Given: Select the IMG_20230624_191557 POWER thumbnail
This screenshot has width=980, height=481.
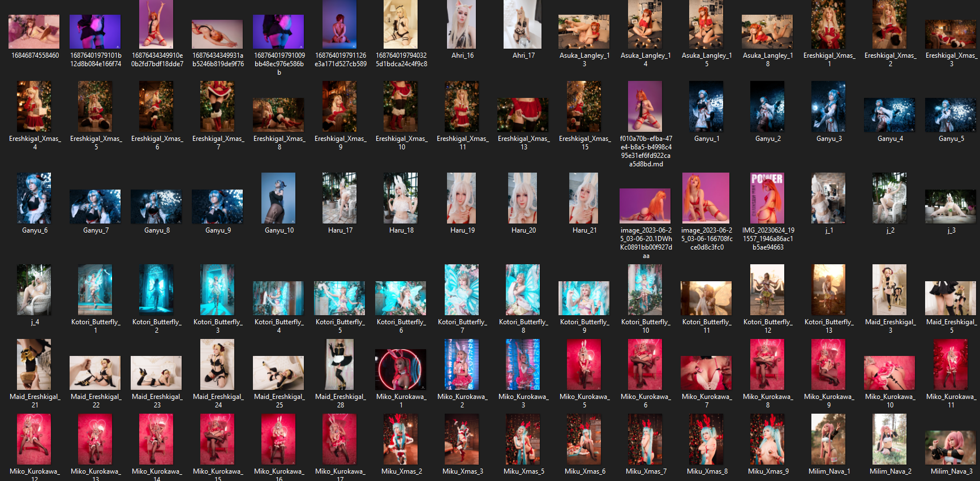Looking at the screenshot, I should 768,198.
